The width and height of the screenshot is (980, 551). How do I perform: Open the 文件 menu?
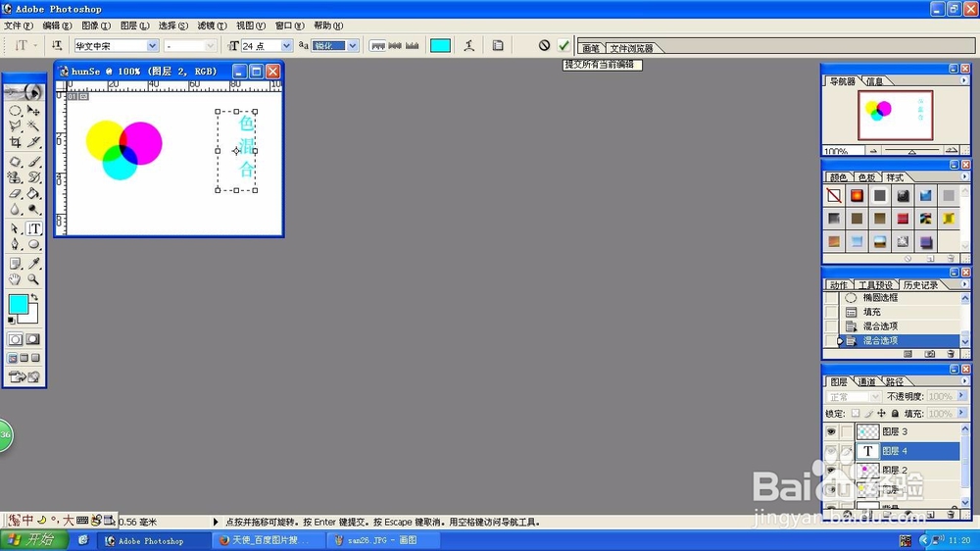pos(18,25)
